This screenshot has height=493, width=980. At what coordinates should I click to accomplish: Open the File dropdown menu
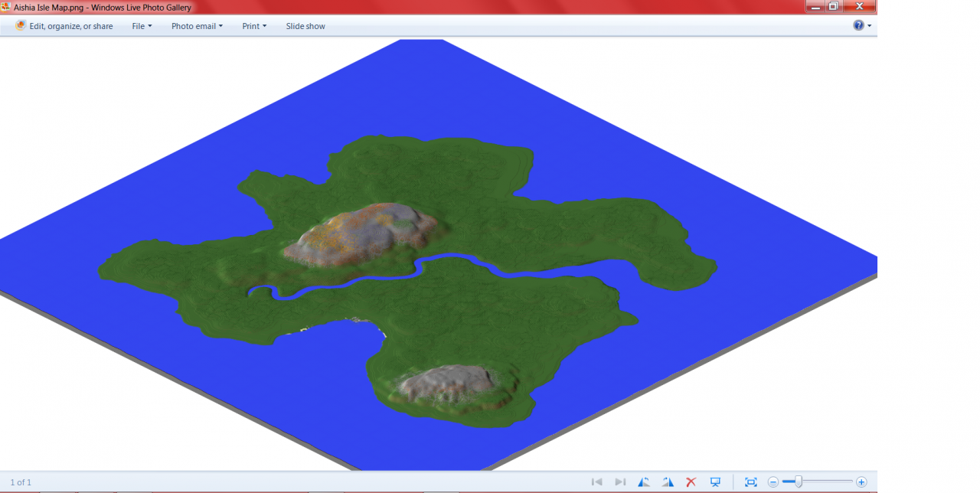tap(141, 25)
